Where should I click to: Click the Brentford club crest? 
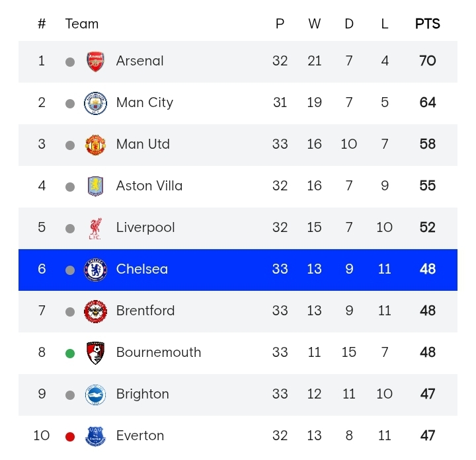[95, 311]
